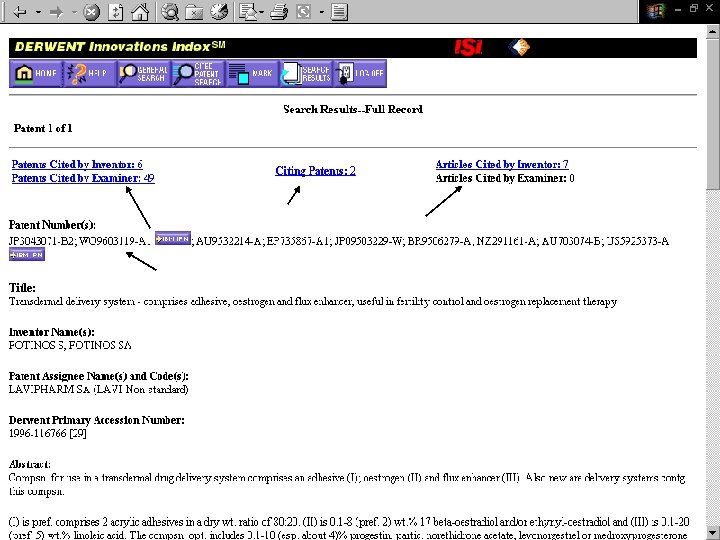Click patent number AU9532214-A
Viewport: 720px width, 540px height.
(228, 241)
